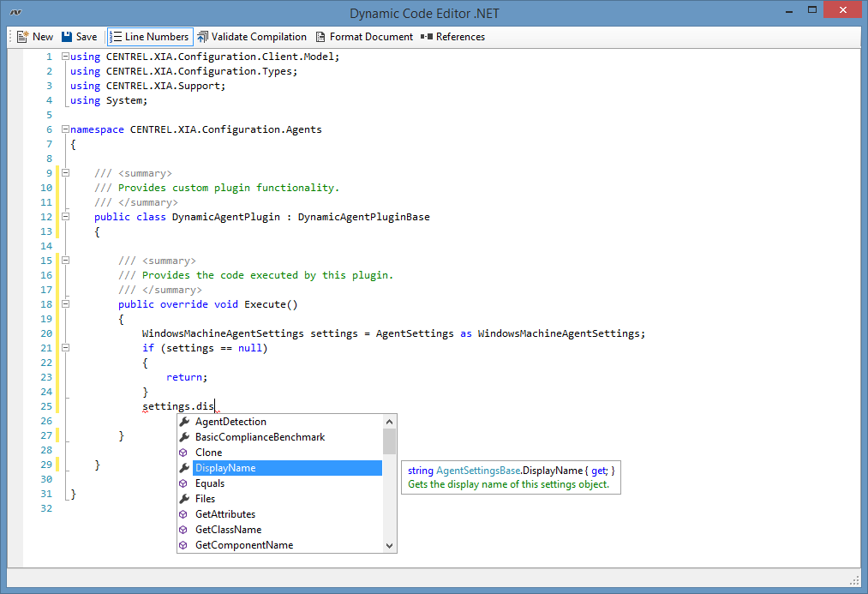
Task: Select the Files property suggestion
Action: (x=279, y=500)
